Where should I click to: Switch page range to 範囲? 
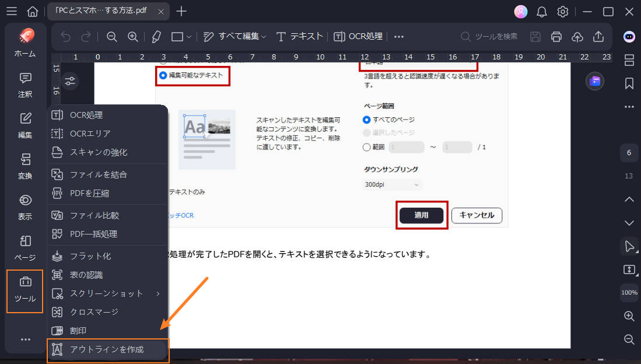click(366, 146)
